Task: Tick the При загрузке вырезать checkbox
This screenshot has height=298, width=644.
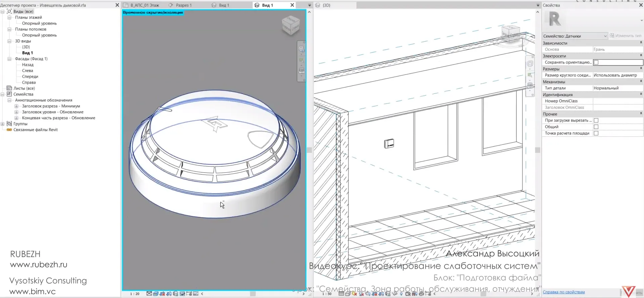Action: [x=596, y=120]
